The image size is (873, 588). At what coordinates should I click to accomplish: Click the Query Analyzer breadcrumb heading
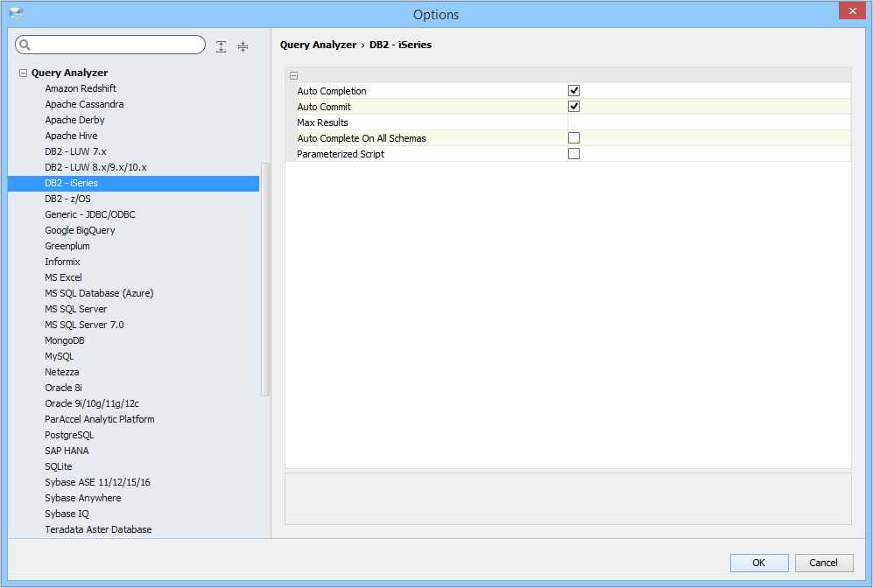tap(318, 45)
